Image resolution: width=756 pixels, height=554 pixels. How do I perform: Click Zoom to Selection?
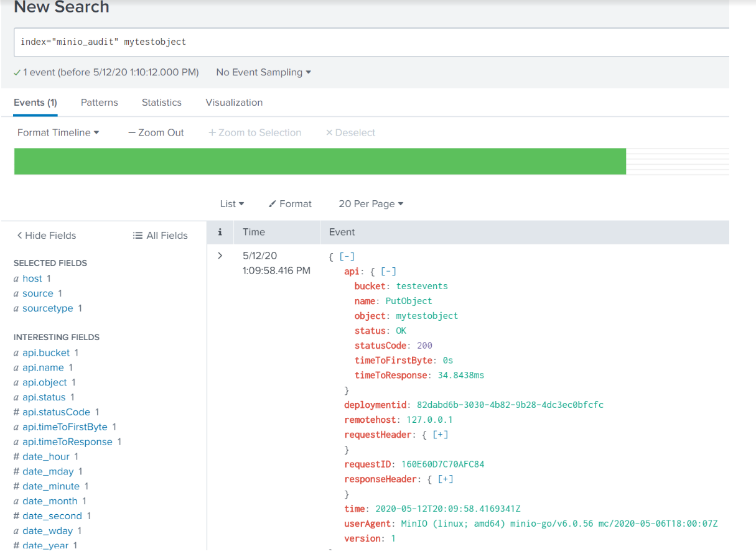coord(254,132)
